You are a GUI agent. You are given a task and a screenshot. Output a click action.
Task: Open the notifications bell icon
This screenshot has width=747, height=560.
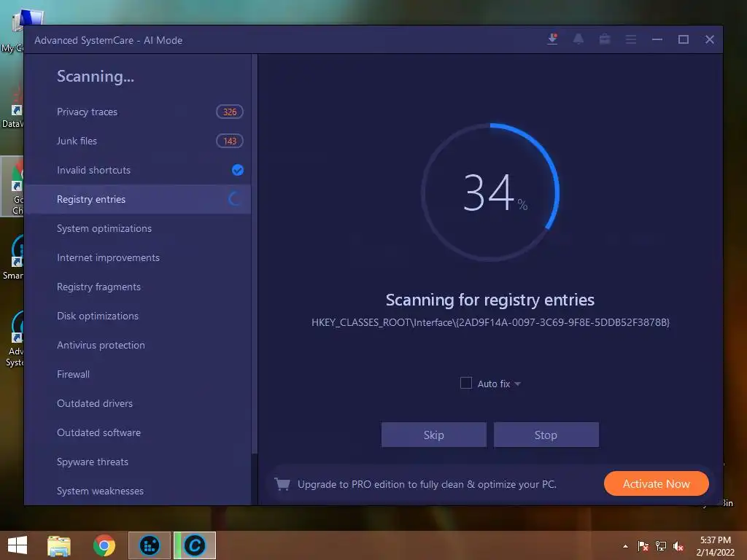click(578, 39)
